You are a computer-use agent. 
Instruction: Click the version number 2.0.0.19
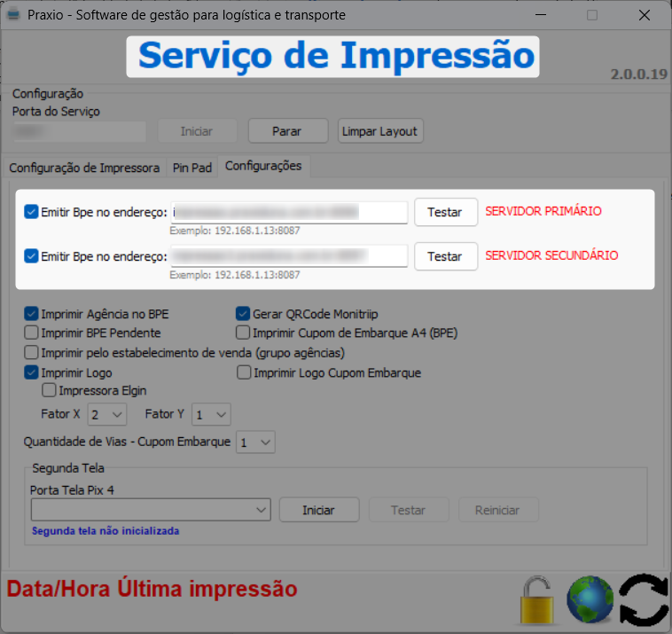pyautogui.click(x=639, y=74)
